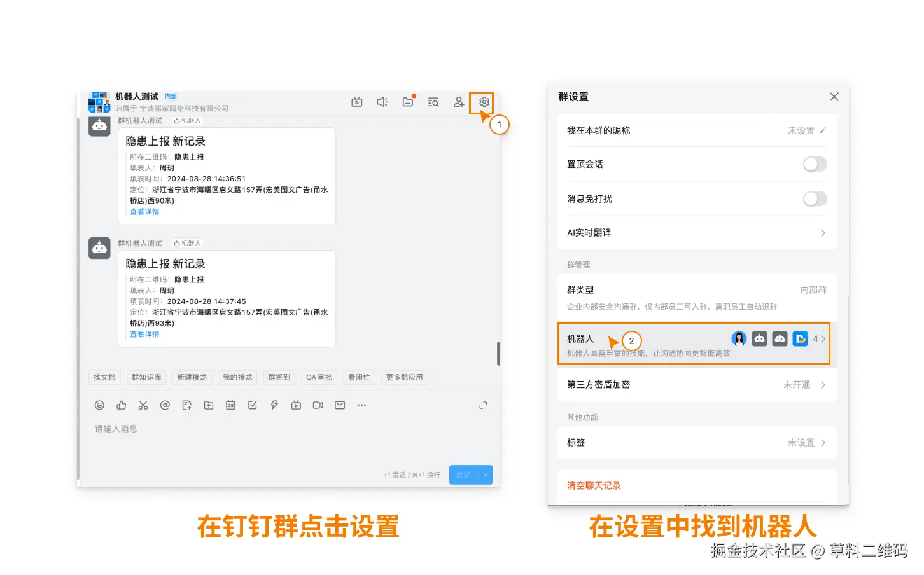Click the 机器人测试 group avatar
924x575 pixels.
click(99, 102)
